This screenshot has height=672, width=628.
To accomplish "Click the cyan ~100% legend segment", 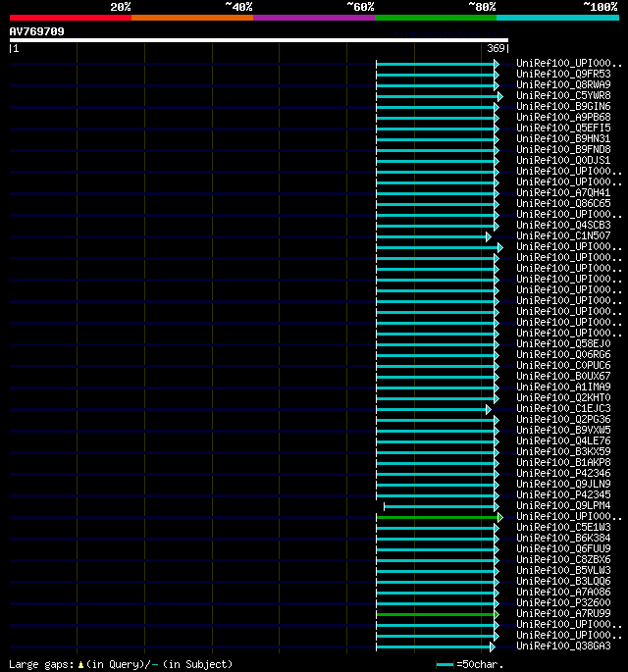I will pyautogui.click(x=557, y=18).
